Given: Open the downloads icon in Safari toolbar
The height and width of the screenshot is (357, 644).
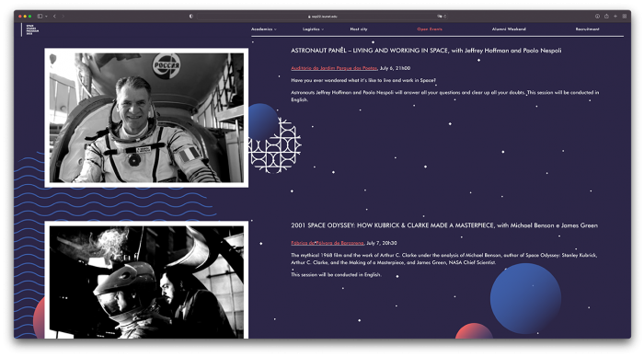Looking at the screenshot, I should click(x=597, y=16).
